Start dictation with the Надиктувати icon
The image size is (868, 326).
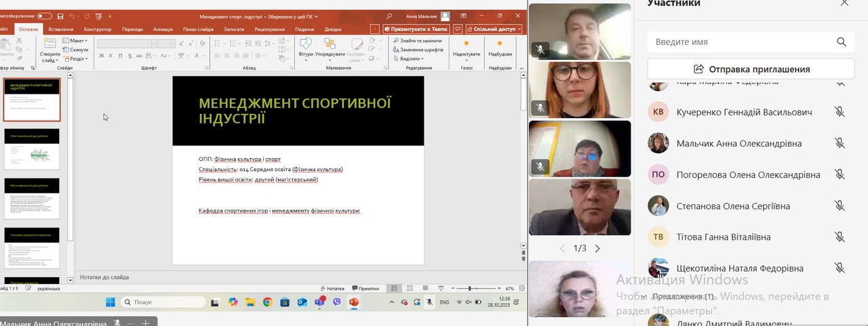click(x=466, y=46)
